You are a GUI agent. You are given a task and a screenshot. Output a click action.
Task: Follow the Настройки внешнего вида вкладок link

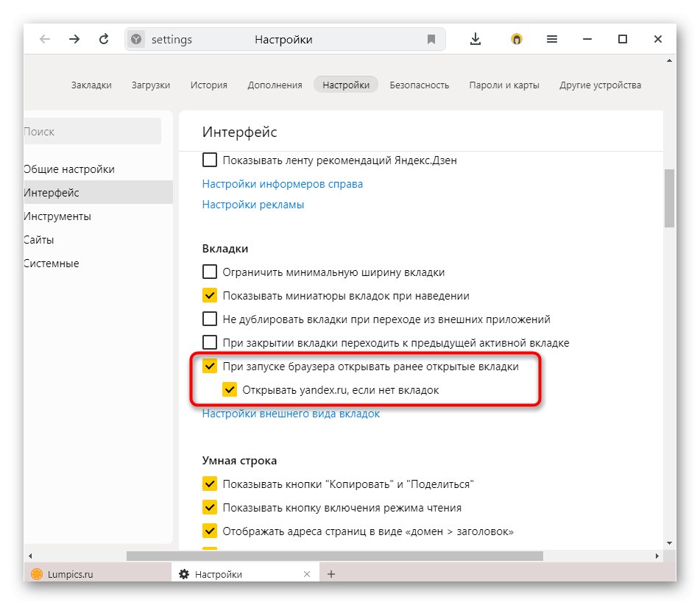pyautogui.click(x=290, y=413)
